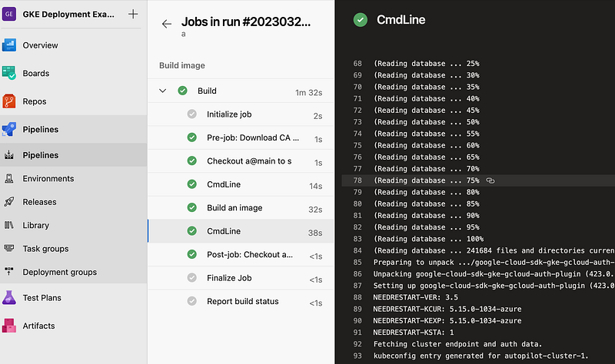Select the 14s CmdLine step
The width and height of the screenshot is (615, 364).
[x=241, y=184]
